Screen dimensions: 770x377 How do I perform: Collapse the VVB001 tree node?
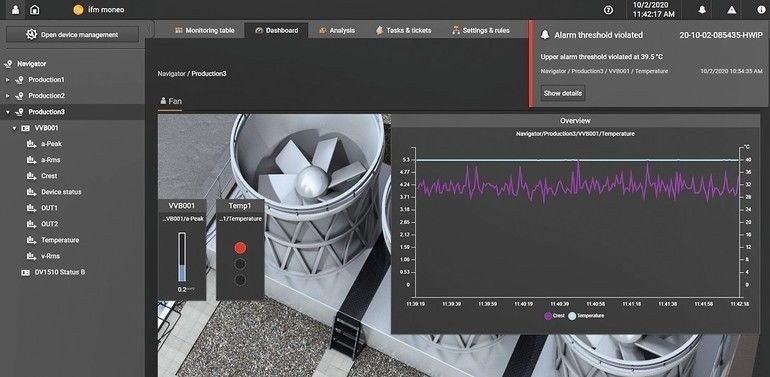pos(14,128)
